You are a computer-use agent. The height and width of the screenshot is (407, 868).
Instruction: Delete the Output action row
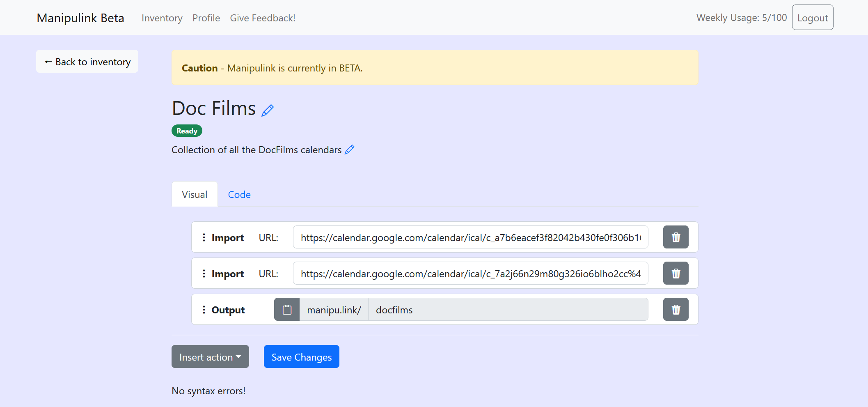coord(676,309)
